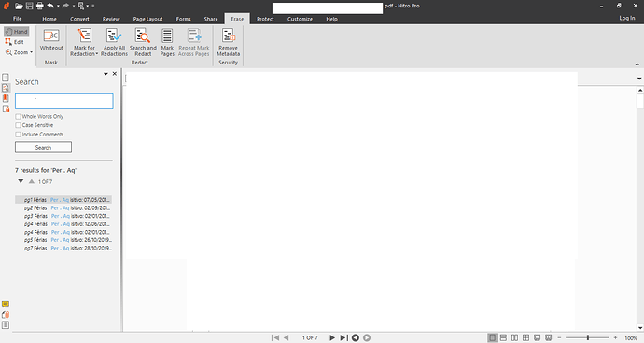This screenshot has height=343, width=644.
Task: Save the document with the disk icon
Action: (x=29, y=6)
